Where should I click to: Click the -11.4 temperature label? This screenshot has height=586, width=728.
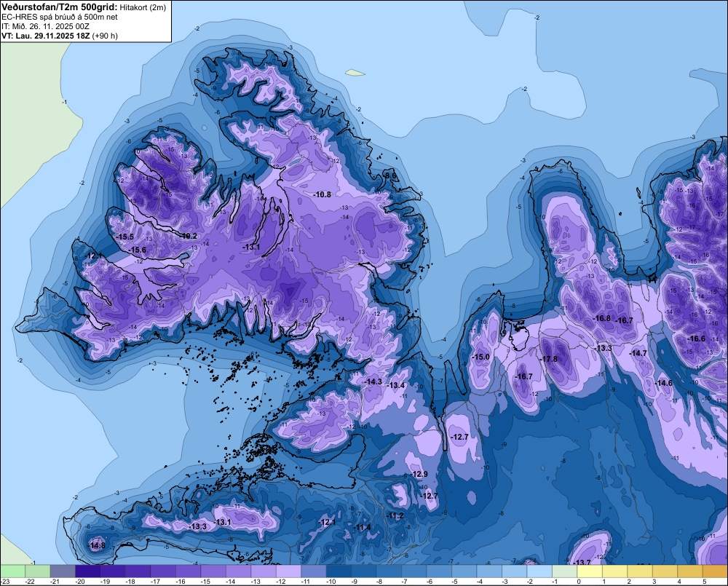(x=363, y=528)
